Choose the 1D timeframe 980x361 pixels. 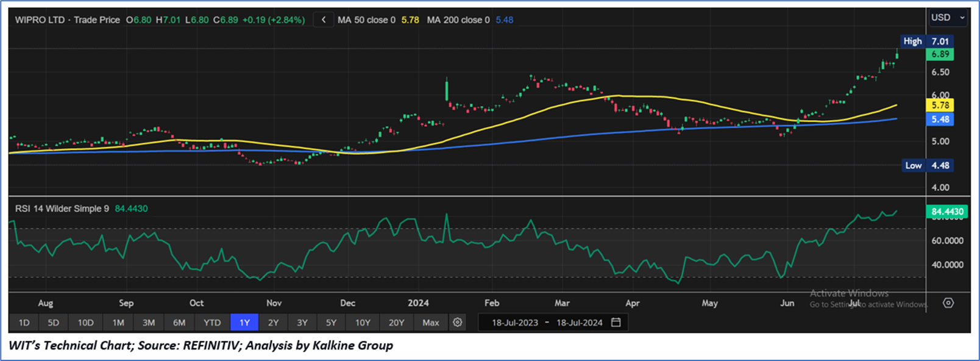click(24, 323)
